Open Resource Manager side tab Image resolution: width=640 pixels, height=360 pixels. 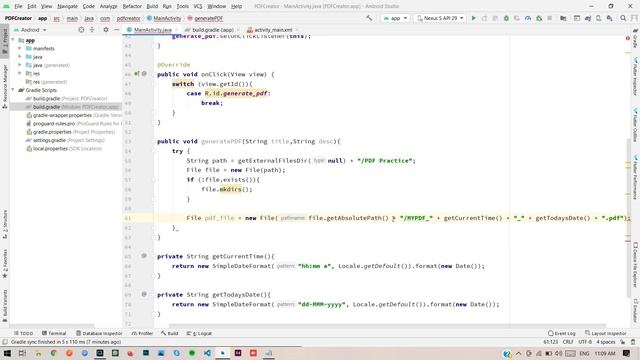pos(4,87)
